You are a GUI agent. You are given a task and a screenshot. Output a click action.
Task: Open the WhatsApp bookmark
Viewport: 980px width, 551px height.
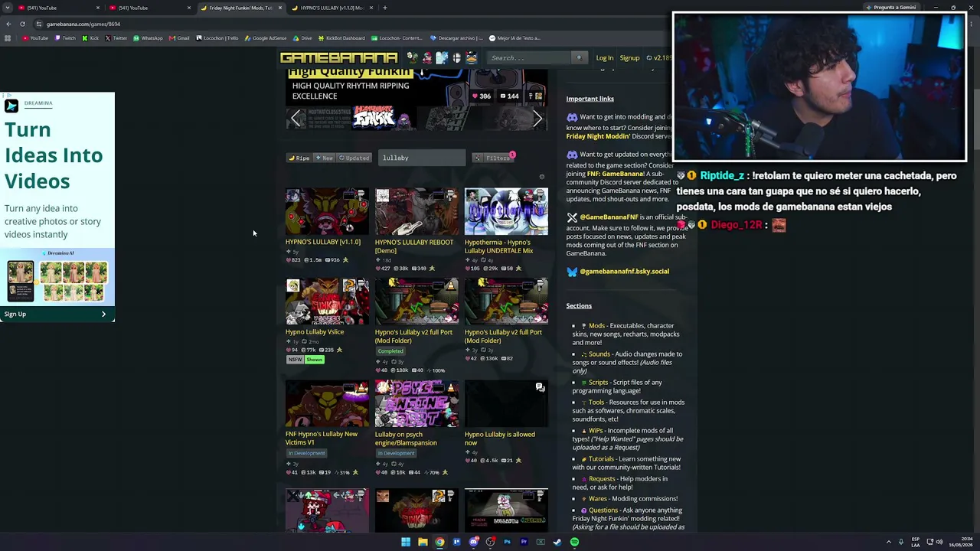tap(148, 38)
